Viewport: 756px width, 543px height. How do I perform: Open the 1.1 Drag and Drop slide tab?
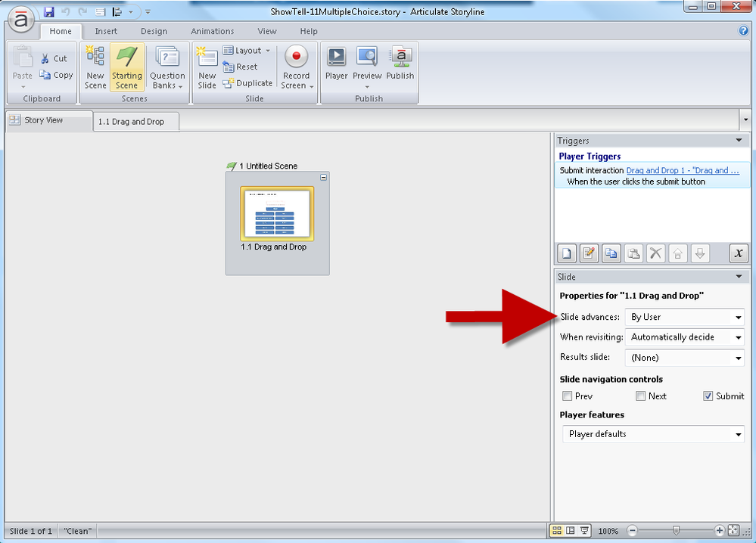pos(135,122)
